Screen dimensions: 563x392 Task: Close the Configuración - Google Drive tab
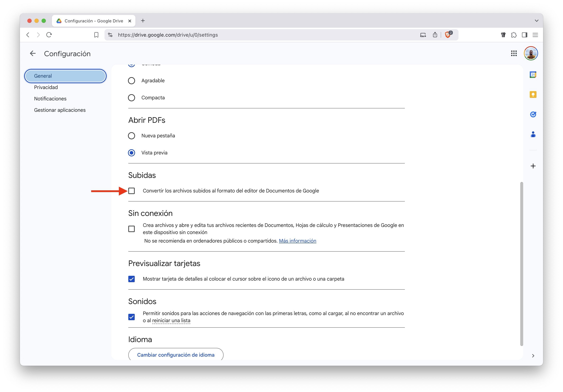click(x=130, y=21)
